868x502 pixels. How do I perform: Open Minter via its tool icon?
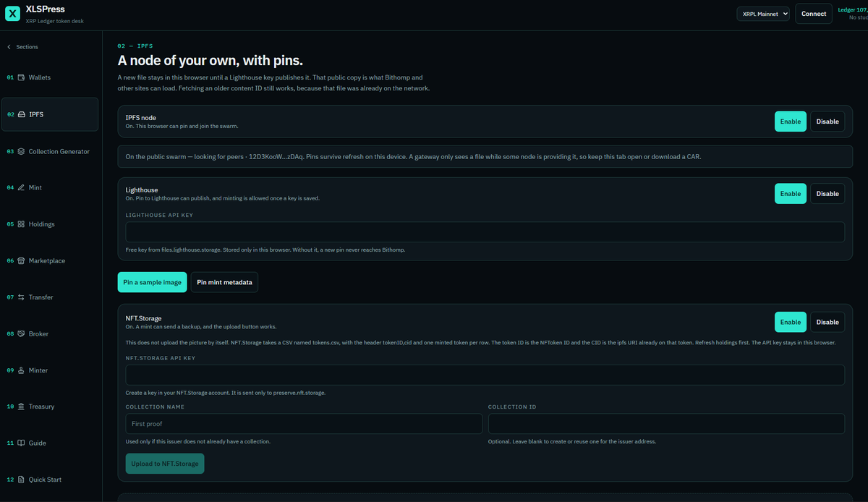22,370
